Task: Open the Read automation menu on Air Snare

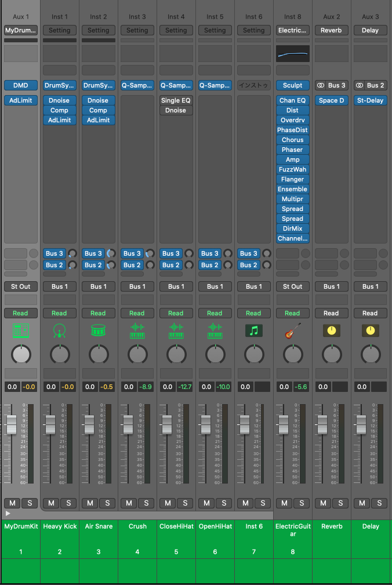Action: 99,314
